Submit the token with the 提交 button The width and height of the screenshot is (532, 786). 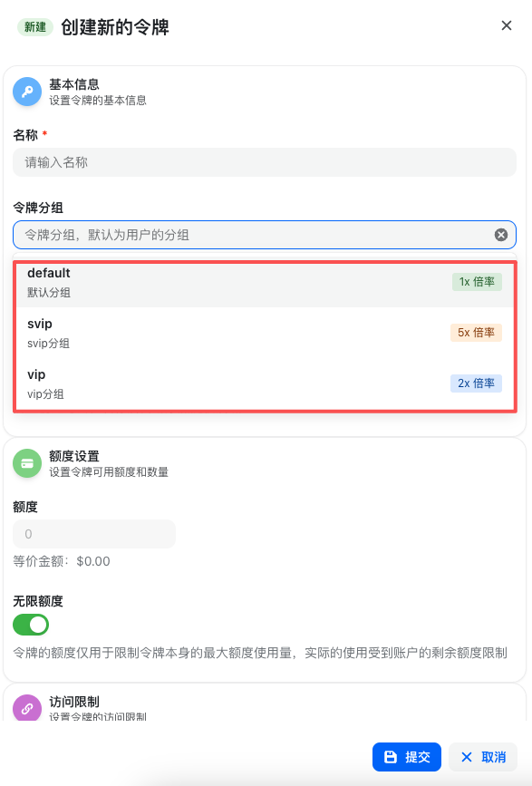pyautogui.click(x=406, y=757)
